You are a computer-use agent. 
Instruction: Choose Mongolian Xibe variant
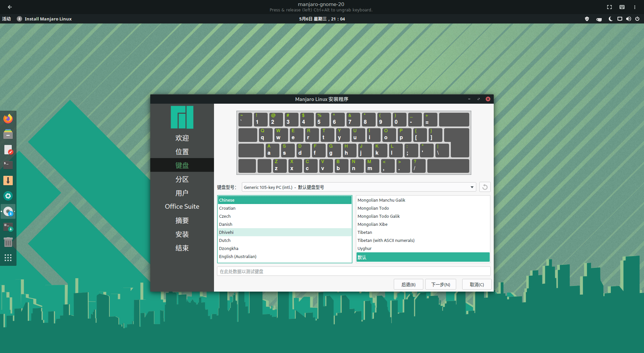click(423, 224)
